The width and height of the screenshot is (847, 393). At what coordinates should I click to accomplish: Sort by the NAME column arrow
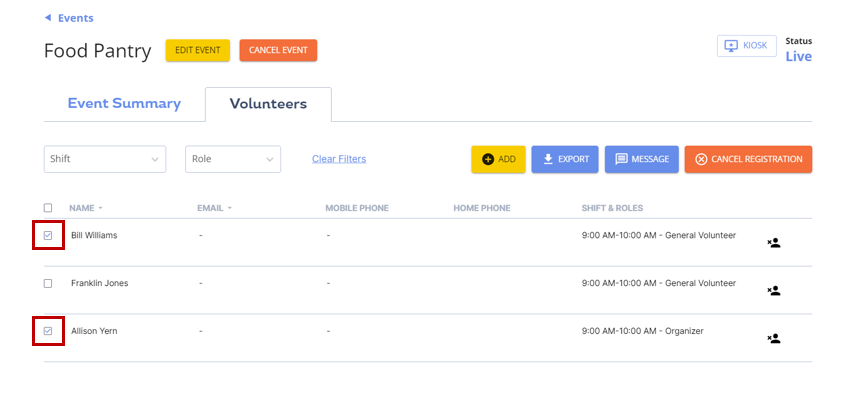point(100,208)
